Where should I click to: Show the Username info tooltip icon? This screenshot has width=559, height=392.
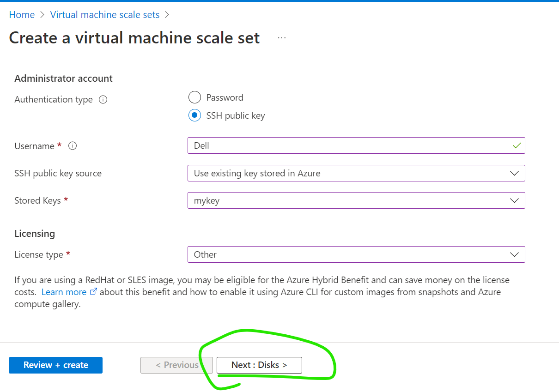click(x=73, y=146)
